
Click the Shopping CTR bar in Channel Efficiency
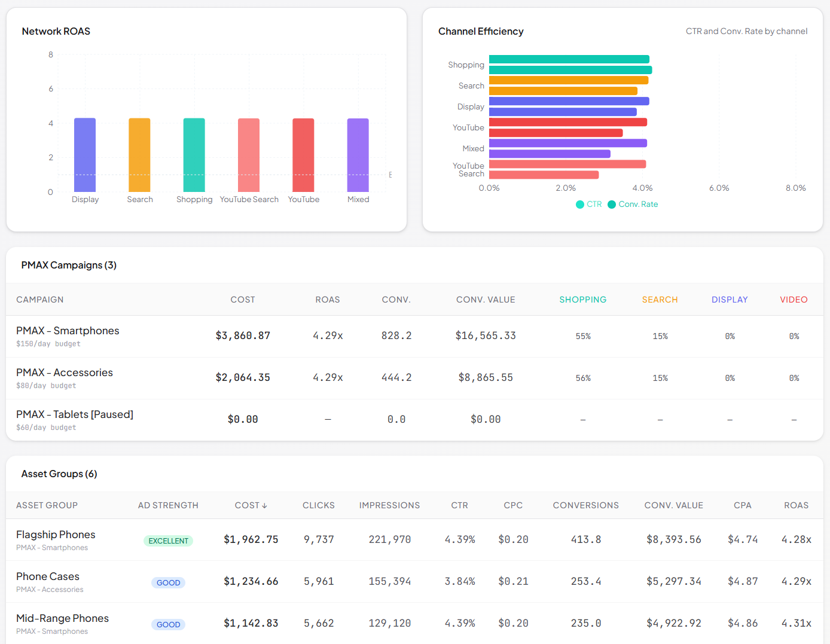(568, 59)
